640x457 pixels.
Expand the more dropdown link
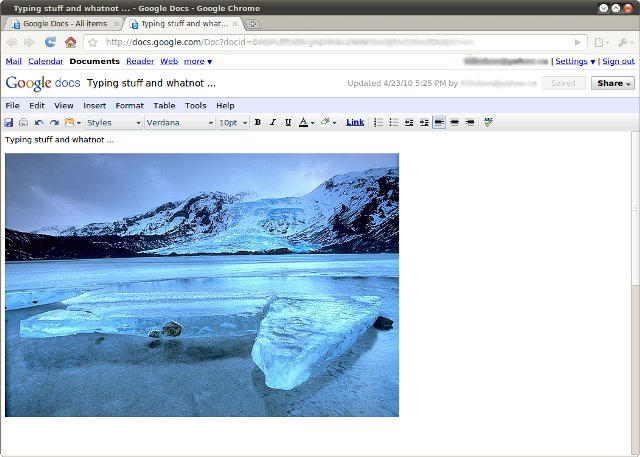point(198,61)
